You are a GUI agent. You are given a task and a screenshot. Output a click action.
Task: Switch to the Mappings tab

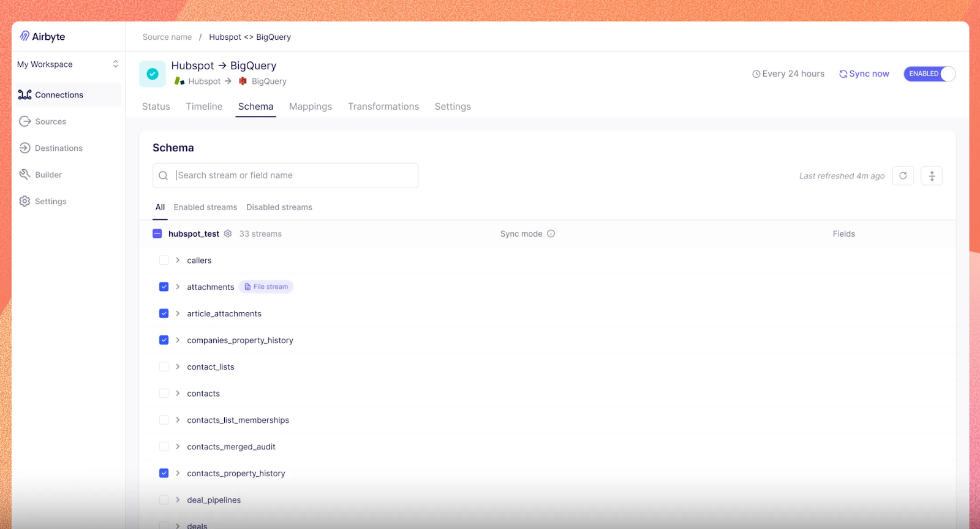pos(311,107)
